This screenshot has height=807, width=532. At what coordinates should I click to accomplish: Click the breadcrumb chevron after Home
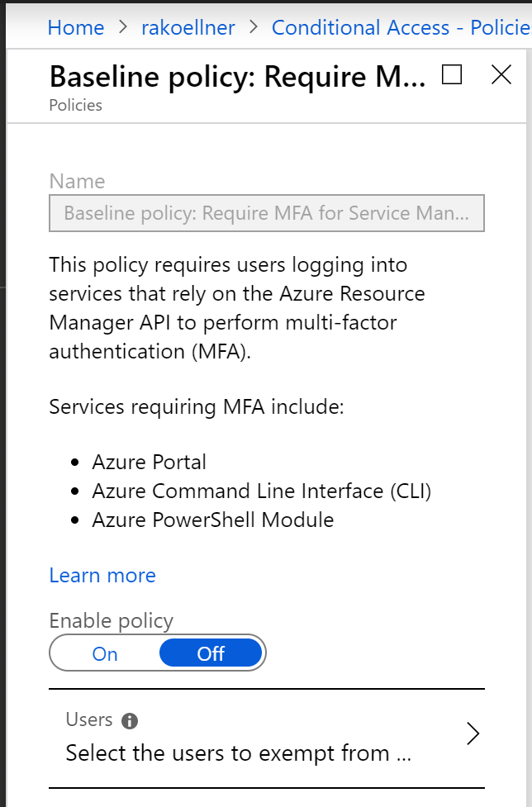pyautogui.click(x=121, y=27)
